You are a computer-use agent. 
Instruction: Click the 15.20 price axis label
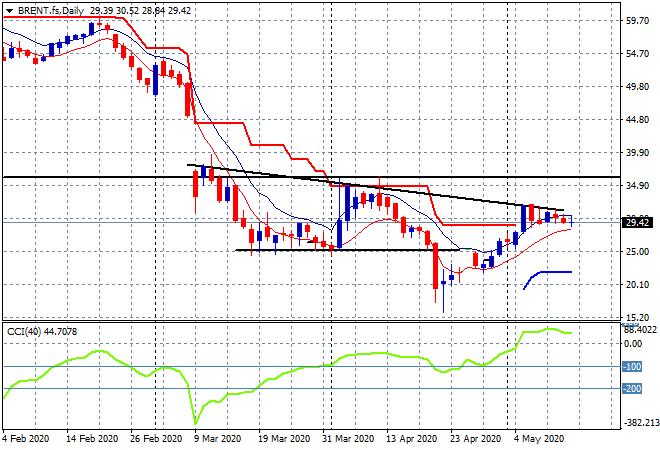pyautogui.click(x=635, y=317)
